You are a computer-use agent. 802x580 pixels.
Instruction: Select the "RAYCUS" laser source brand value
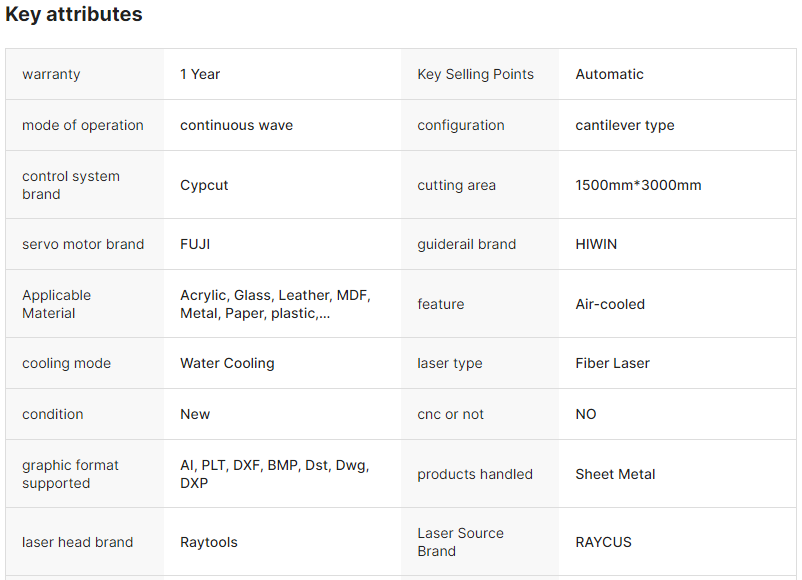[x=603, y=542]
